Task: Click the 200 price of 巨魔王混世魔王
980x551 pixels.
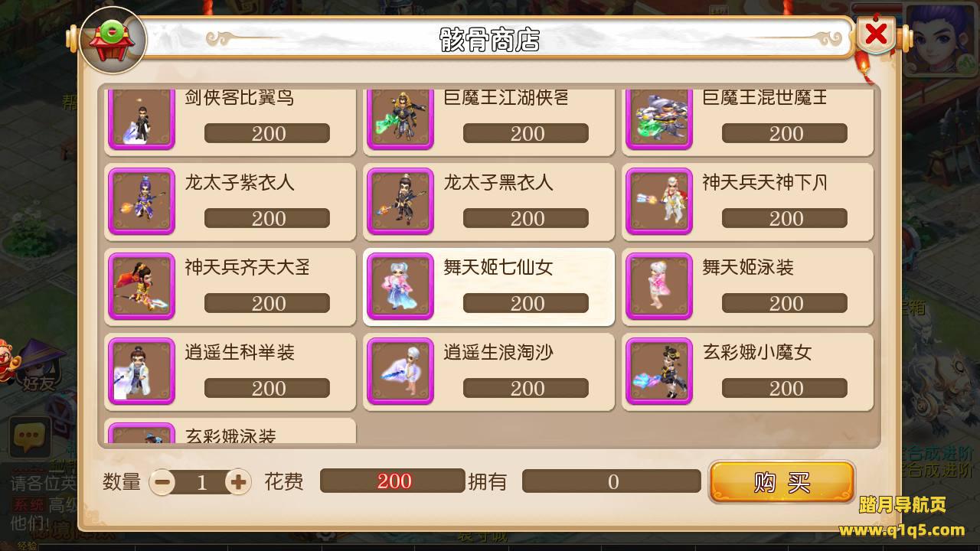Action: (785, 133)
